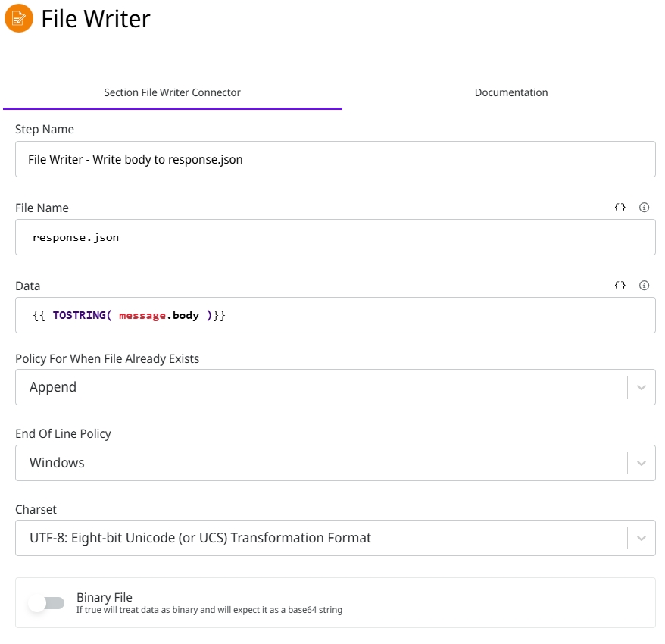Select the Section File Writer Connector tab

click(172, 92)
